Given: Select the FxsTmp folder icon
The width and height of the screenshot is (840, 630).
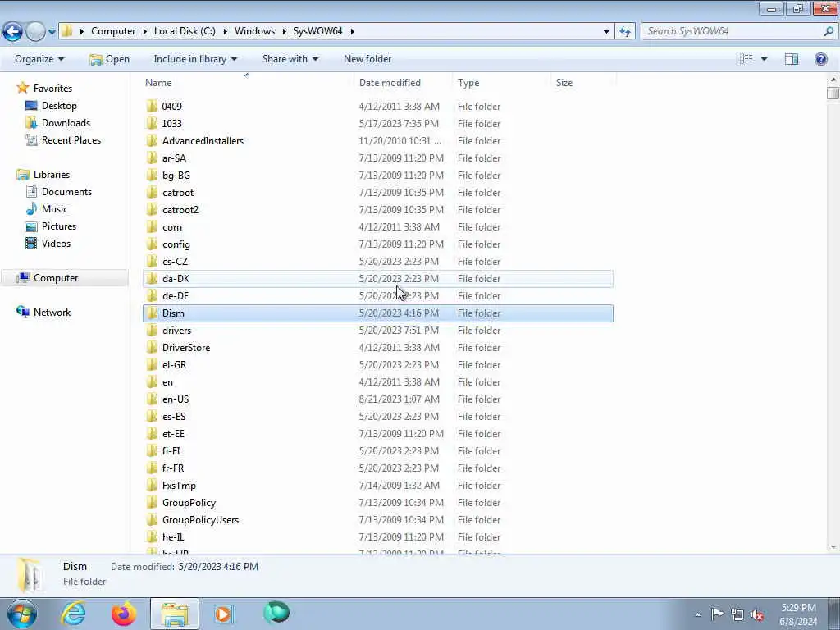Looking at the screenshot, I should [152, 486].
